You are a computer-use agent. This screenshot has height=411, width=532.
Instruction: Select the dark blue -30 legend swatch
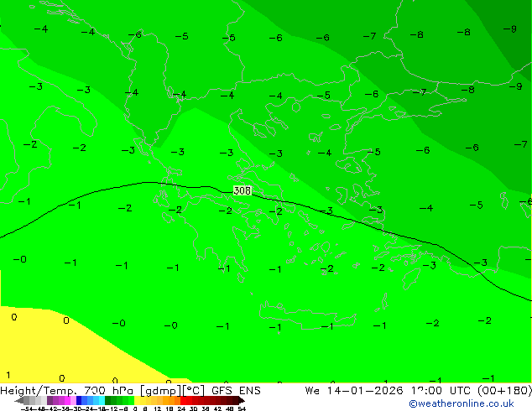pos(79,400)
